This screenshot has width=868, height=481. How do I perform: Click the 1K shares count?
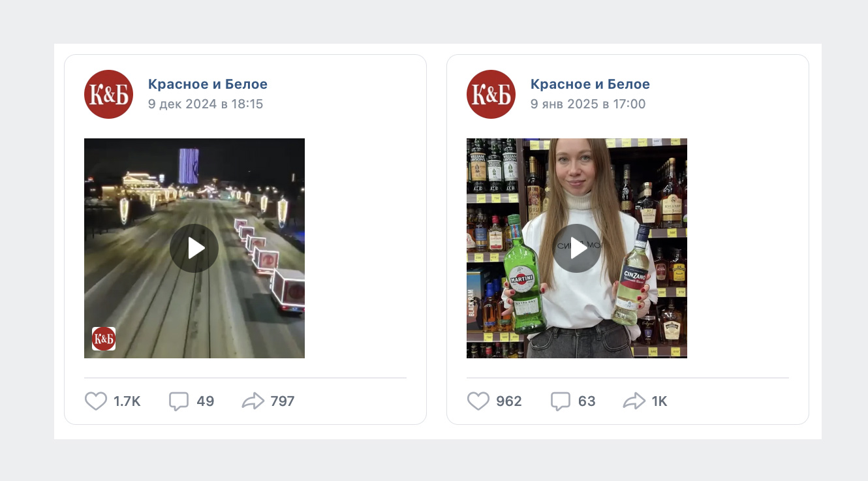coord(659,401)
